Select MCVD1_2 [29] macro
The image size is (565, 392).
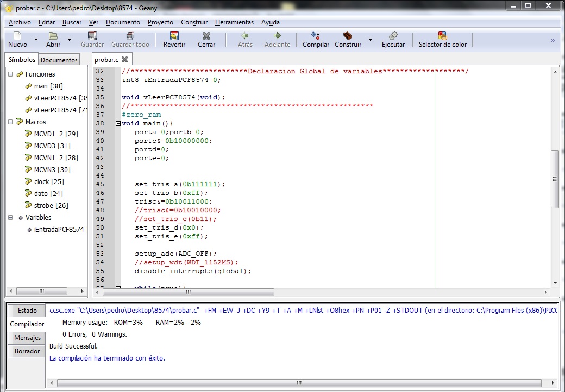click(56, 134)
